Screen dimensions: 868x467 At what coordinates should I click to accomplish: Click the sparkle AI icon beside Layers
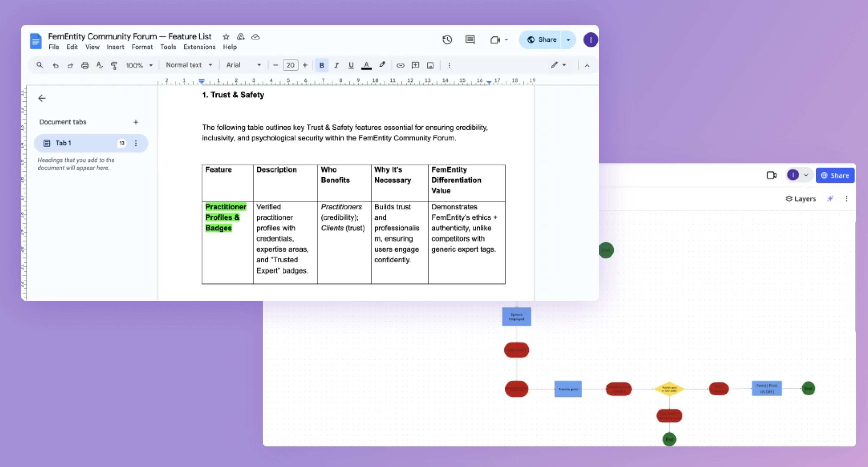click(830, 199)
